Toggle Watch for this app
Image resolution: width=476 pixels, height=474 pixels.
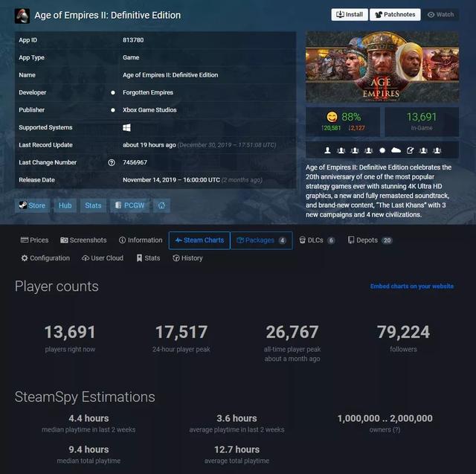point(441,15)
